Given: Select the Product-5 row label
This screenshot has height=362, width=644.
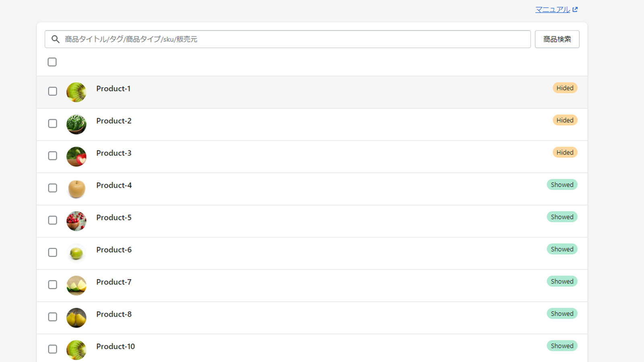Looking at the screenshot, I should point(114,217).
